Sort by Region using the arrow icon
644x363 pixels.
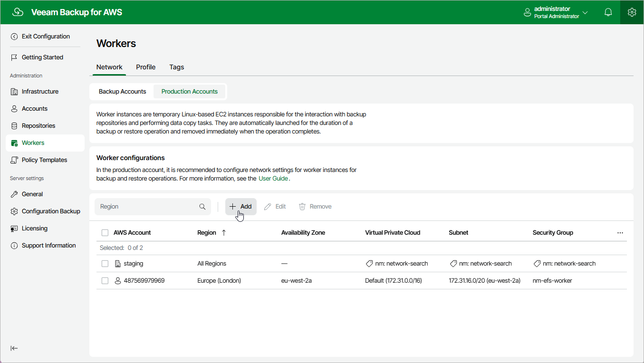pyautogui.click(x=224, y=233)
